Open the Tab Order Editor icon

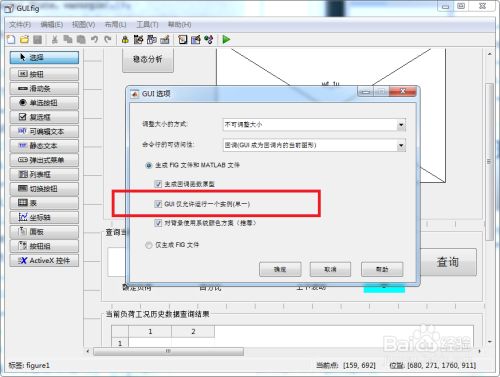pos(152,40)
